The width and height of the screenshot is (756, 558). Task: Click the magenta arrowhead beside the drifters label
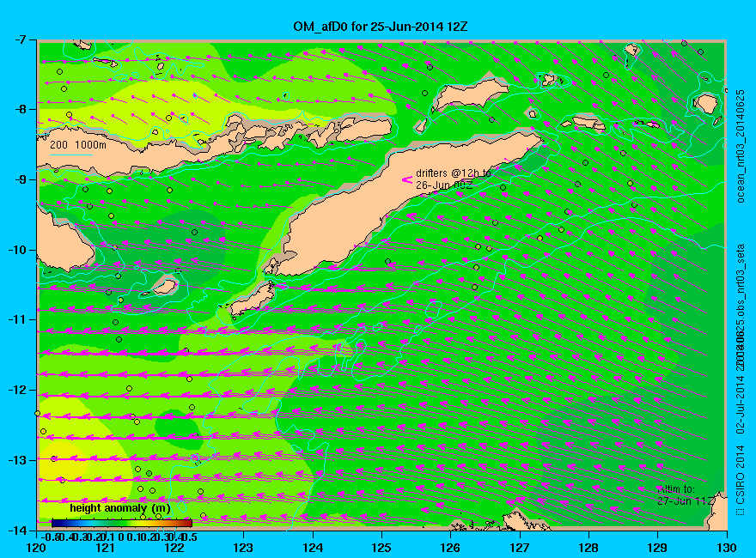pyautogui.click(x=407, y=179)
